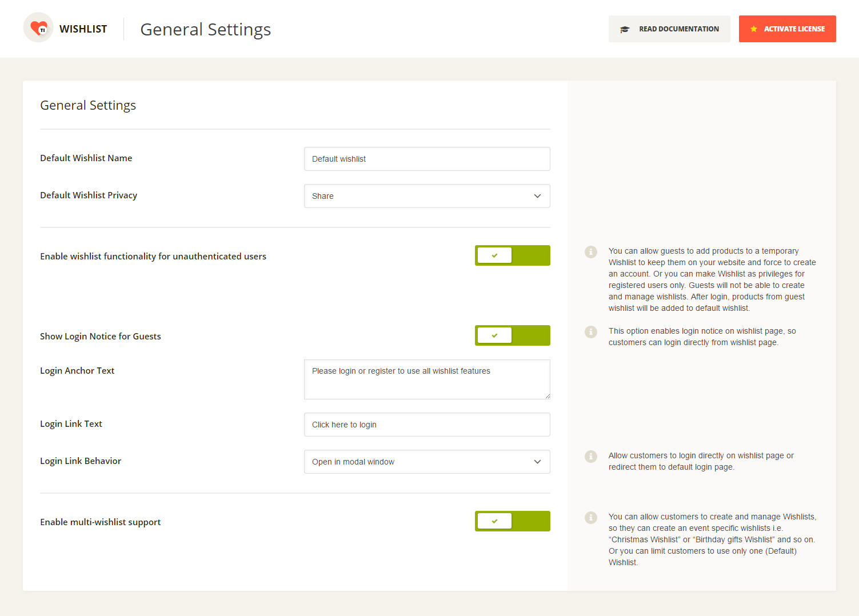The height and width of the screenshot is (616, 859).
Task: Click the star icon on Activate License
Action: 754,29
